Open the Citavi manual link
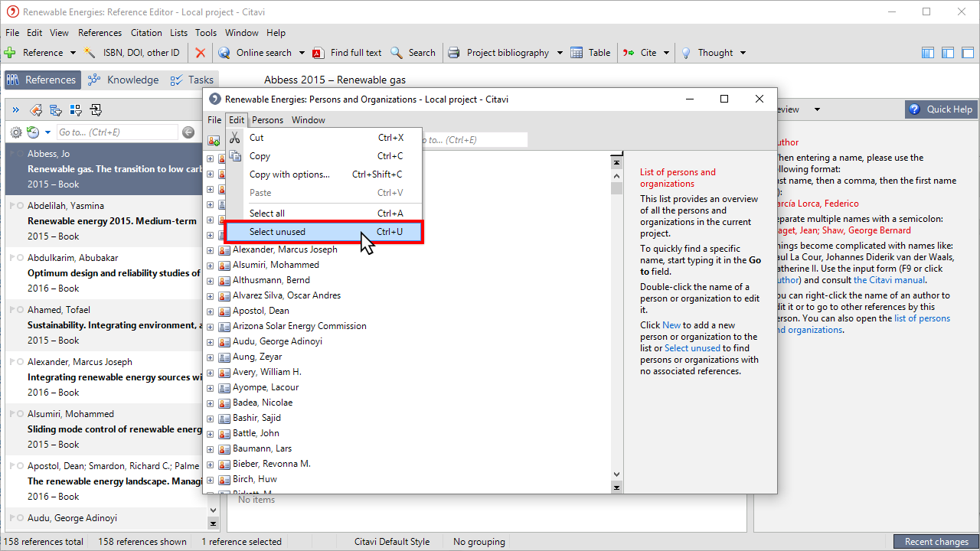 click(x=889, y=280)
